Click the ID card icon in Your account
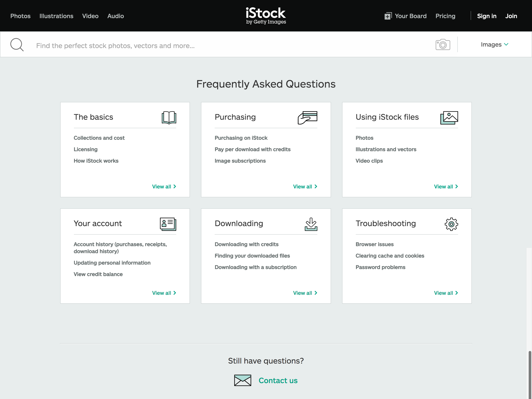 pos(168,224)
